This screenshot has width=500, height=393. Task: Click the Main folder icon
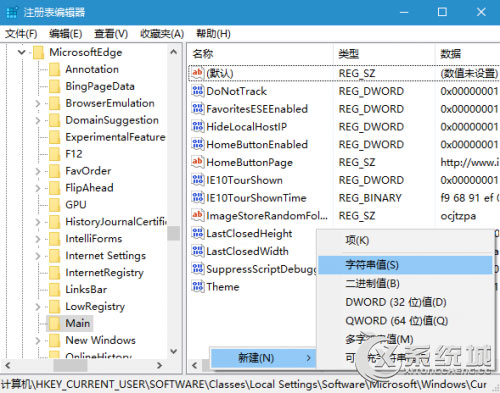point(54,323)
